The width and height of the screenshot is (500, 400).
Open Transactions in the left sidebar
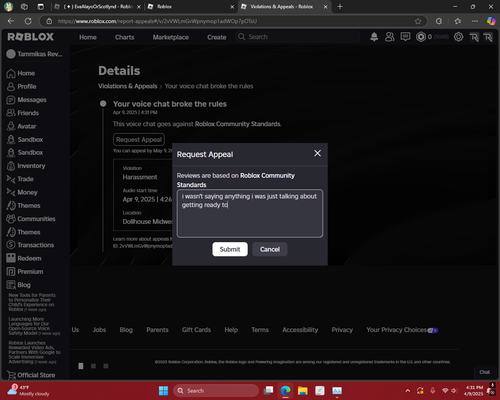click(30, 245)
